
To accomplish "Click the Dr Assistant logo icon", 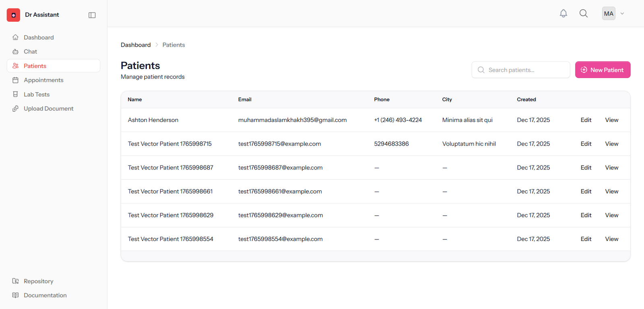I will click(13, 15).
